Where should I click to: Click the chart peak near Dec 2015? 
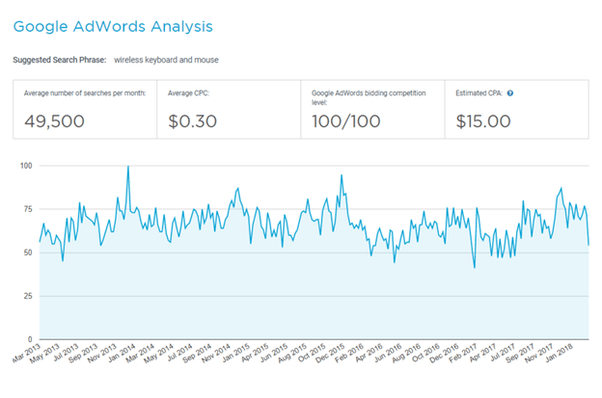[x=341, y=175]
